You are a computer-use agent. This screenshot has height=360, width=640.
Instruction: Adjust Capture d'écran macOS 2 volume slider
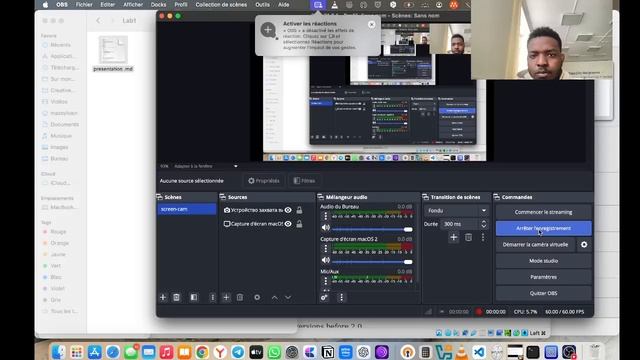click(372, 262)
